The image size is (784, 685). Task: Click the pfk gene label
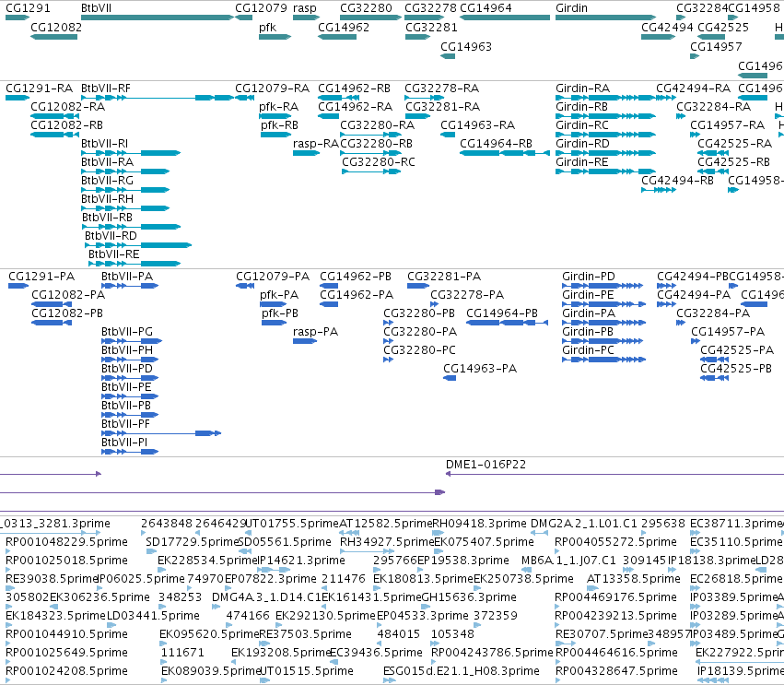267,27
